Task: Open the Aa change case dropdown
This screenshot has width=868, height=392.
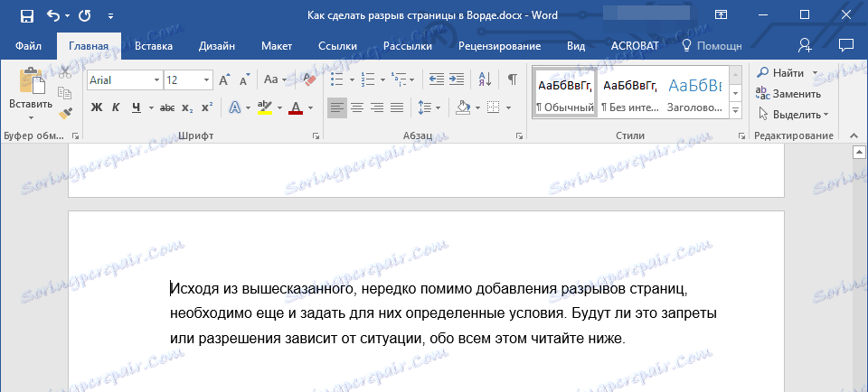Action: point(275,80)
